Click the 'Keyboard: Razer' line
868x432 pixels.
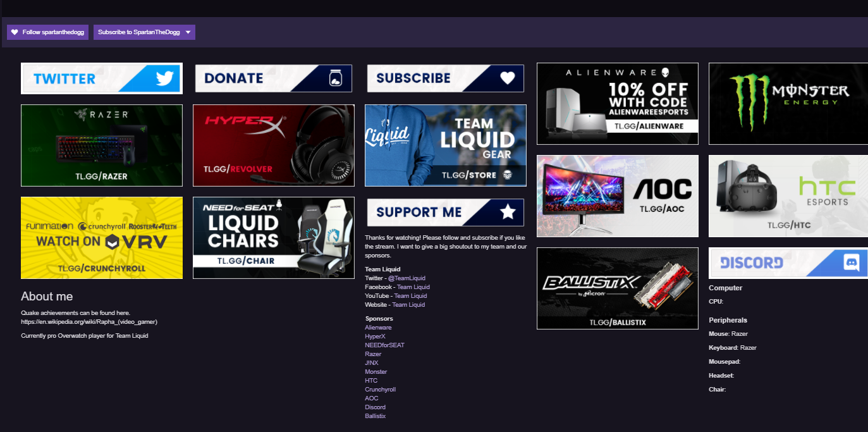(x=733, y=348)
